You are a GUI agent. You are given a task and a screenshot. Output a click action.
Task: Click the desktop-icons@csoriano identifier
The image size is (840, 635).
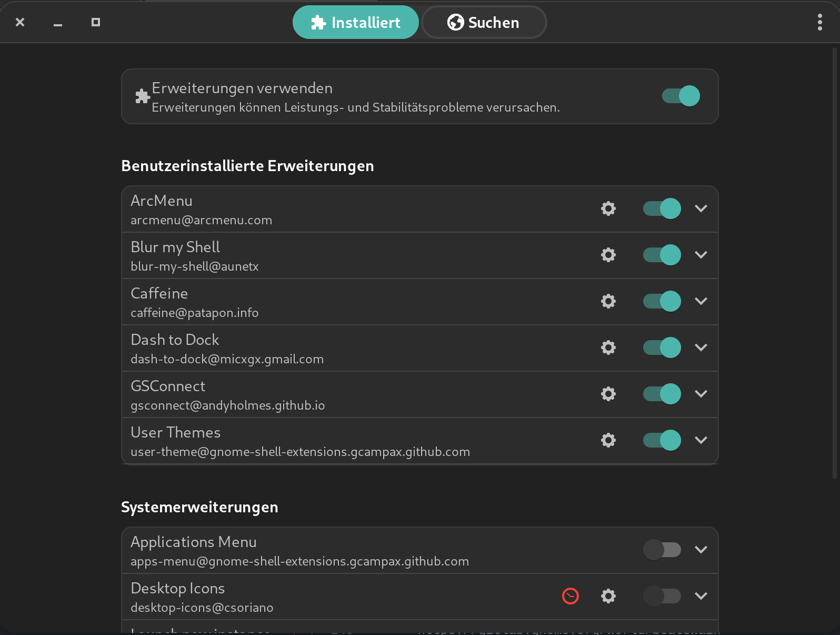(x=202, y=608)
